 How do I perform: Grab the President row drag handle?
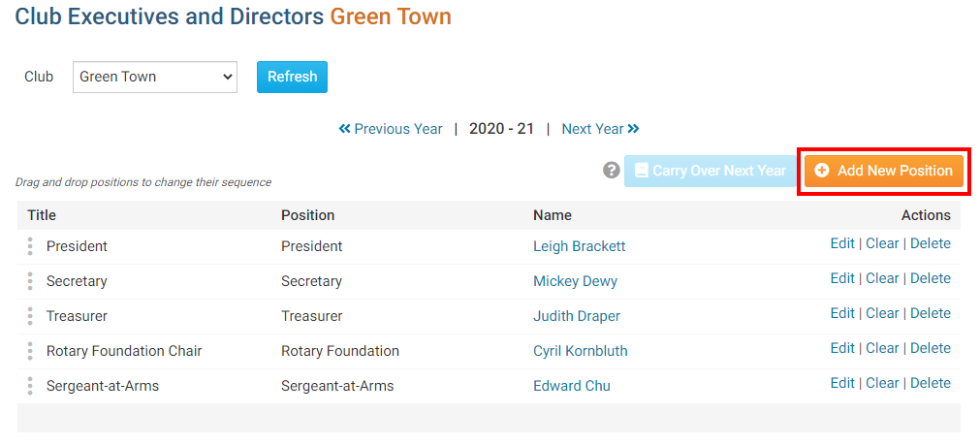[30, 246]
